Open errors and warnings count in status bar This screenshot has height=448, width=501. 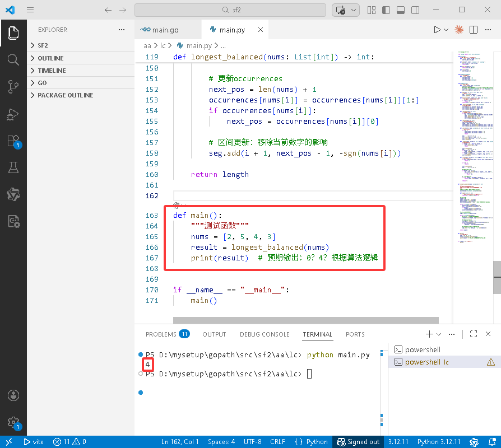point(69,442)
